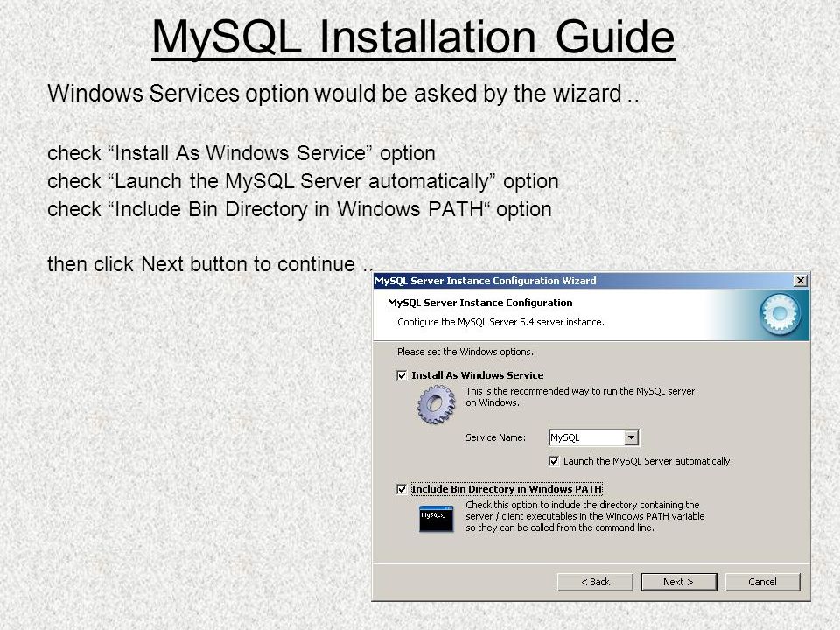
Task: Click 'Configure the MySQL Server 5.4 server instance.'
Action: point(500,322)
